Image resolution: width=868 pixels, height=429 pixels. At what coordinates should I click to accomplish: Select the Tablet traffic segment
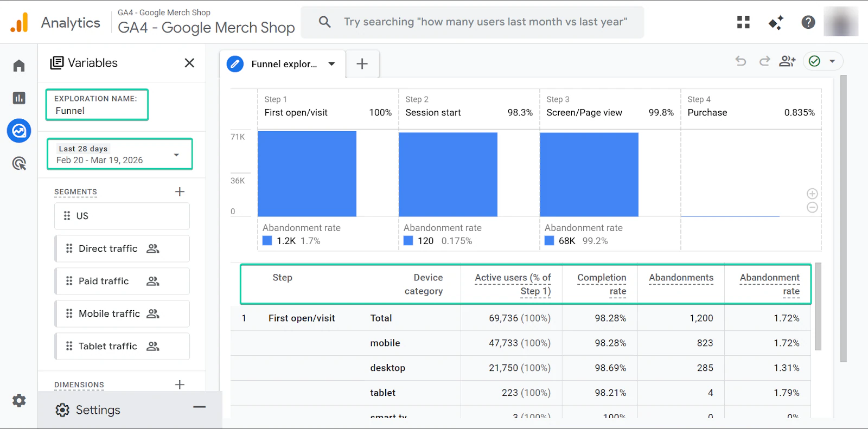tap(122, 346)
